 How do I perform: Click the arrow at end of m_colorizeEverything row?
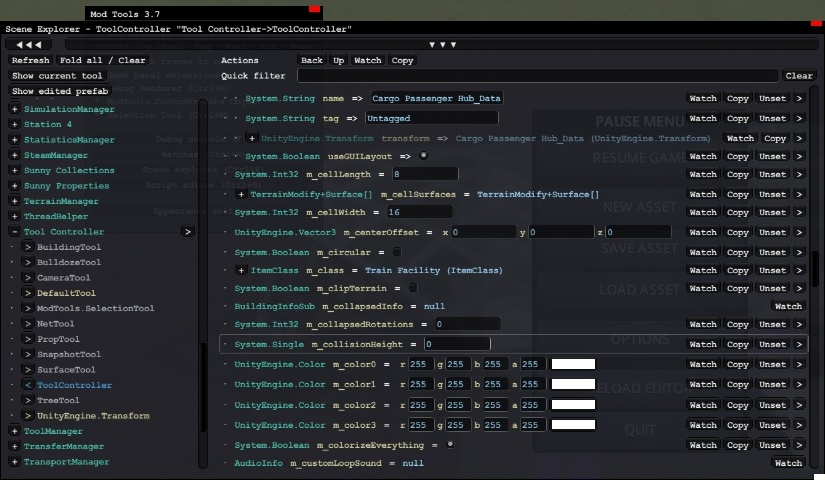coord(799,445)
